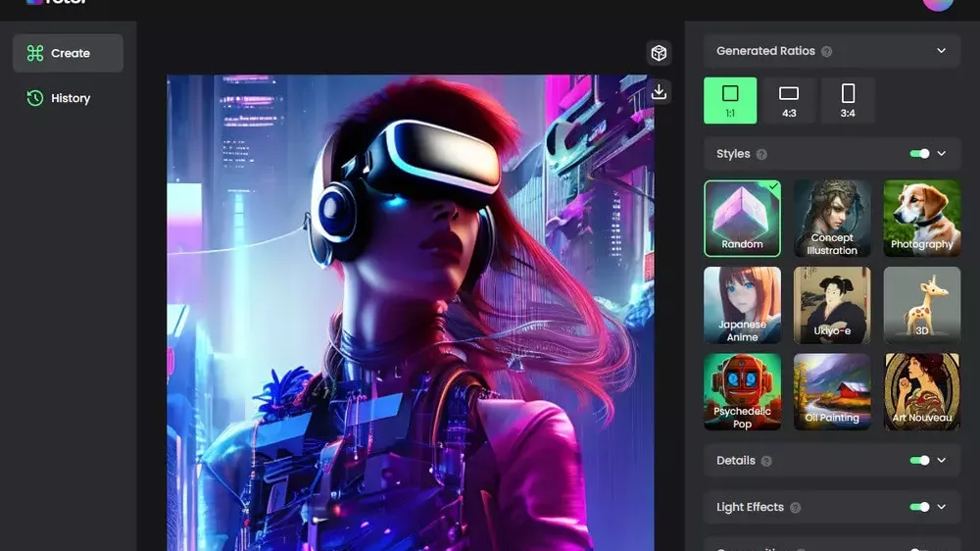Click the 3D cube icon above image
980x551 pixels.
point(659,53)
